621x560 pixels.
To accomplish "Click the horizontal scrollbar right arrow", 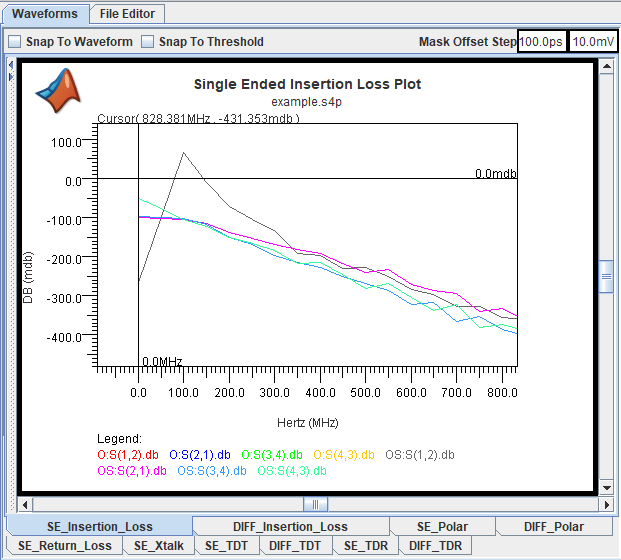I will coord(606,505).
